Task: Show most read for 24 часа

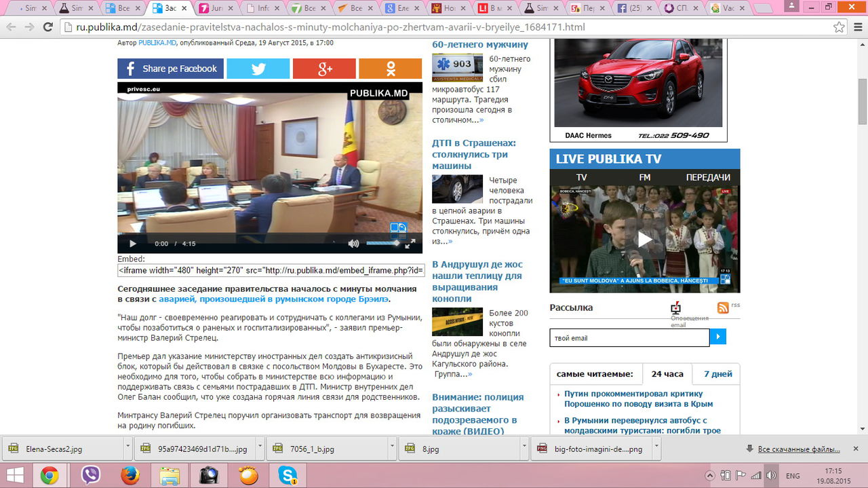Action: pos(667,374)
